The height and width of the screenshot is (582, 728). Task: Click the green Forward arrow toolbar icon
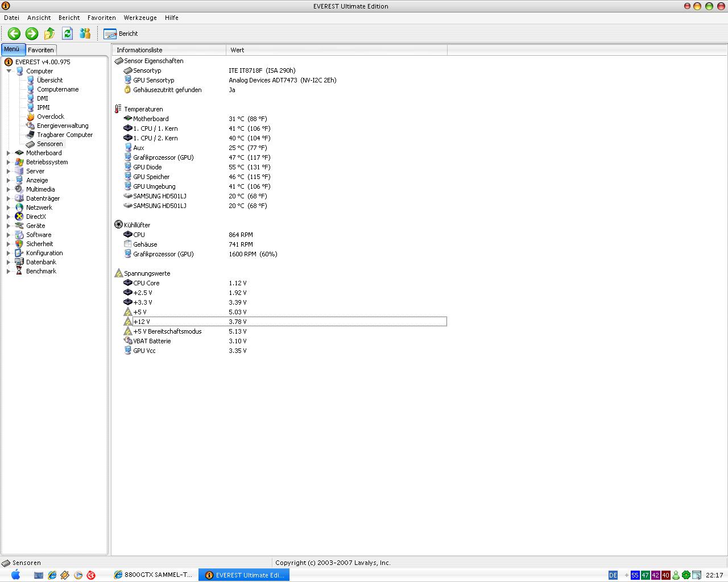pos(32,34)
